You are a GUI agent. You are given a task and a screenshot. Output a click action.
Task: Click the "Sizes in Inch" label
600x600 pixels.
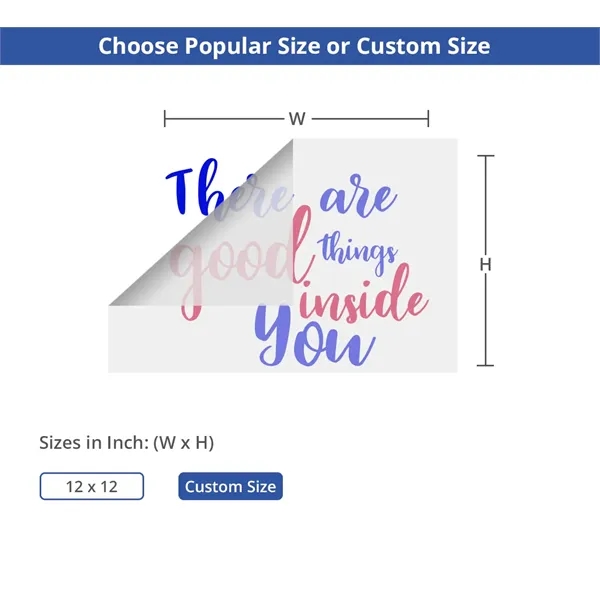pyautogui.click(x=127, y=441)
